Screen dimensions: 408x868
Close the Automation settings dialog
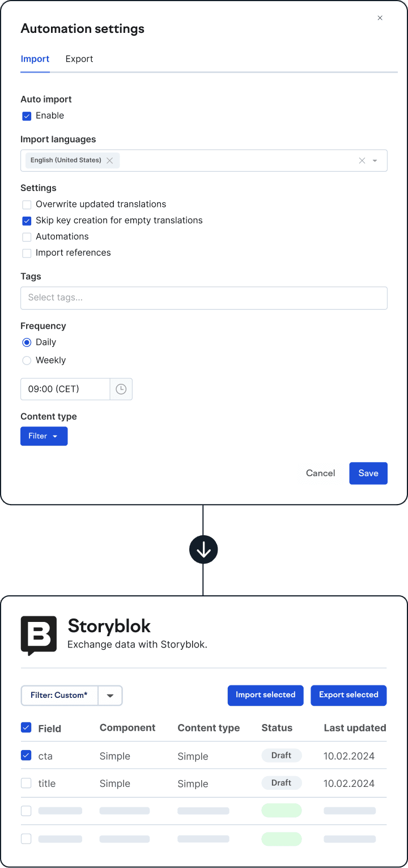coord(380,18)
